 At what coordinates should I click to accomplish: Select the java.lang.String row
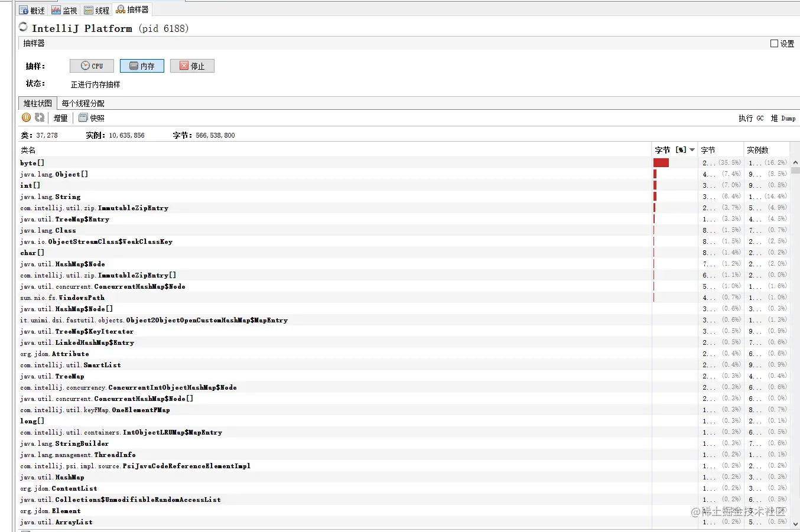405,197
